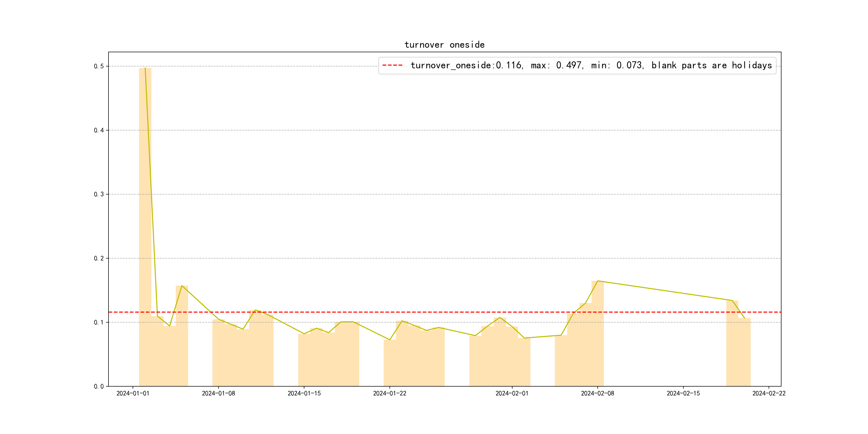Click the line peak above 2024-02-08
Image resolution: width=868 pixels, height=434 pixels.
point(597,281)
